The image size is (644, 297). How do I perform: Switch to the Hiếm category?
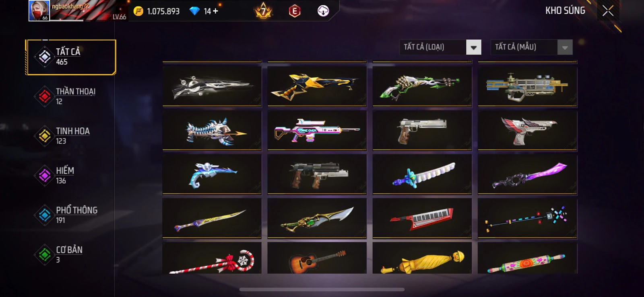pos(71,175)
